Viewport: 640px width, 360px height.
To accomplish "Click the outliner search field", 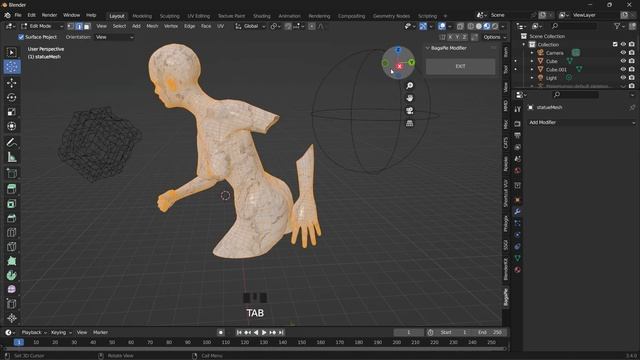I will [x=573, y=26].
